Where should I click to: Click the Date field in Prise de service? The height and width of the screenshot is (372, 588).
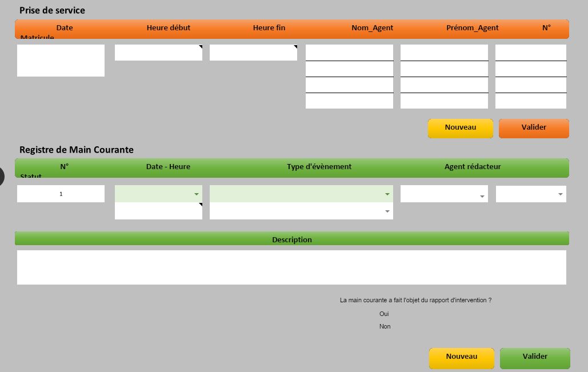[61, 61]
